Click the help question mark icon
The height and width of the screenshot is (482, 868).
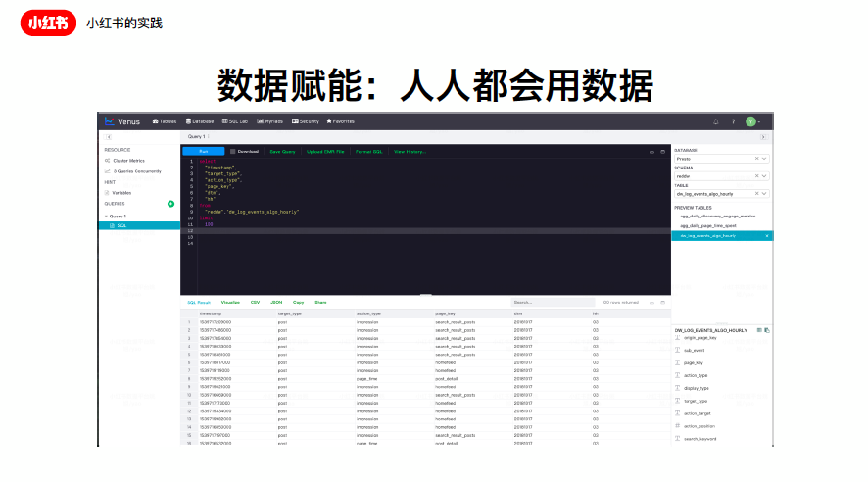click(x=733, y=121)
